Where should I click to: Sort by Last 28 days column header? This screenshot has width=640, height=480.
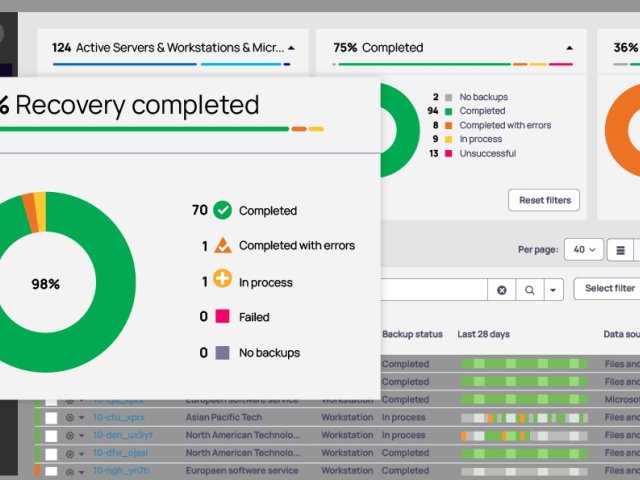point(483,334)
